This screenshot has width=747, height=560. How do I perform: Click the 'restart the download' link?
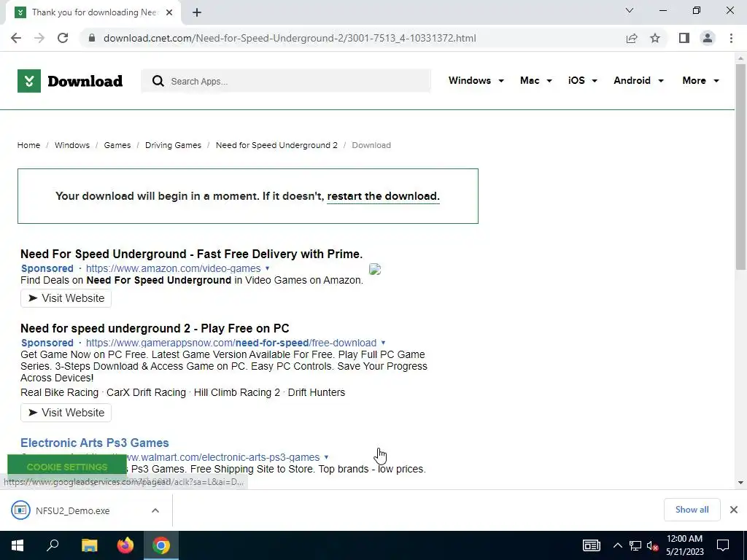point(383,196)
